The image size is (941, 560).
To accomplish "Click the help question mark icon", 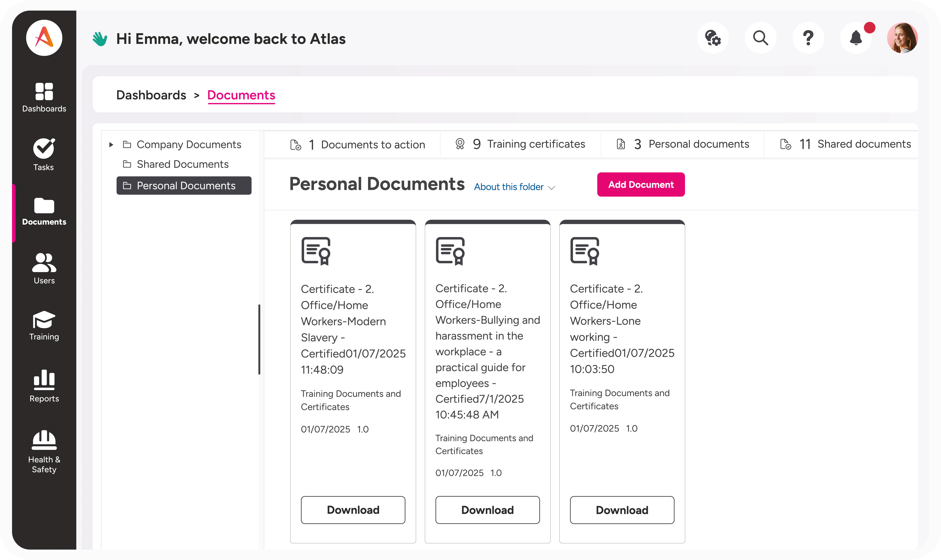I will 808,38.
